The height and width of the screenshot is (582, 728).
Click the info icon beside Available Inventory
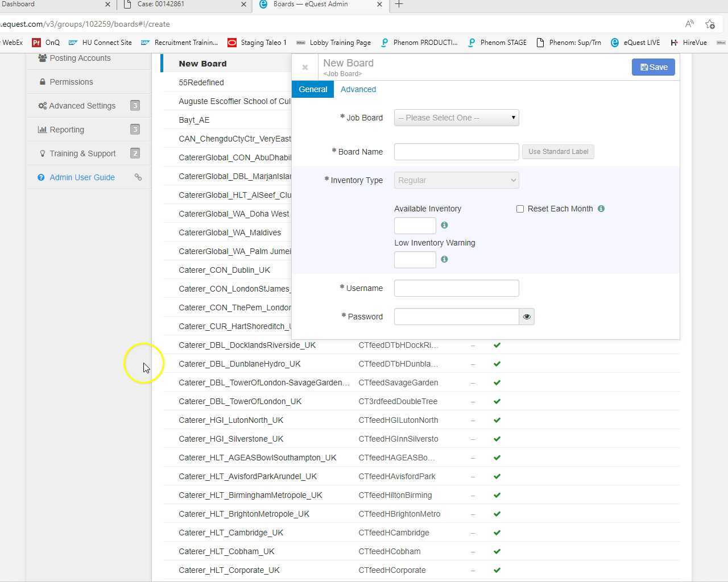point(444,225)
